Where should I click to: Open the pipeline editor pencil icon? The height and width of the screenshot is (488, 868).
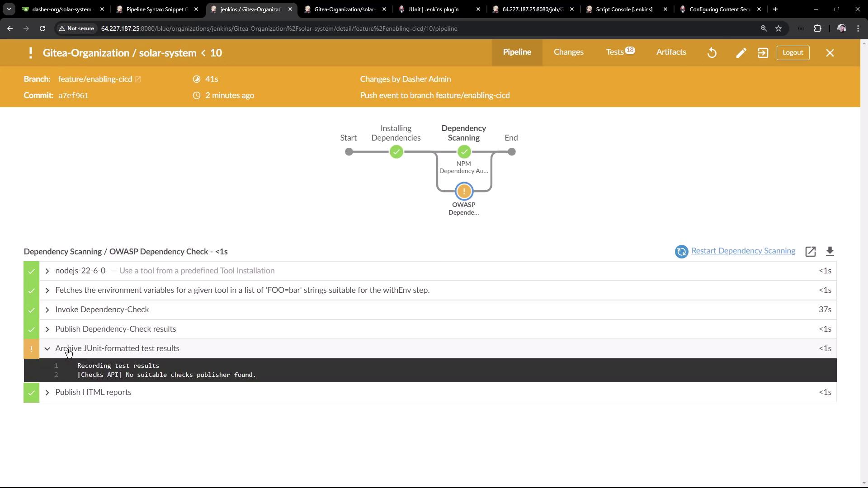(x=741, y=53)
